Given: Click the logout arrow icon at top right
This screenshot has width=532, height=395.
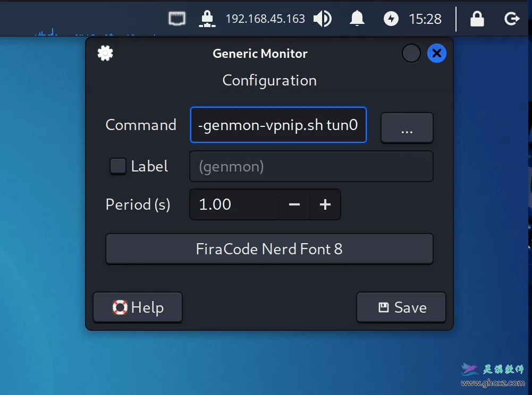Looking at the screenshot, I should tap(511, 19).
